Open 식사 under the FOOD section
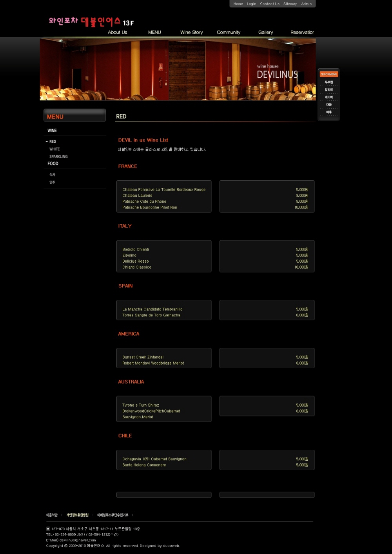 point(52,175)
